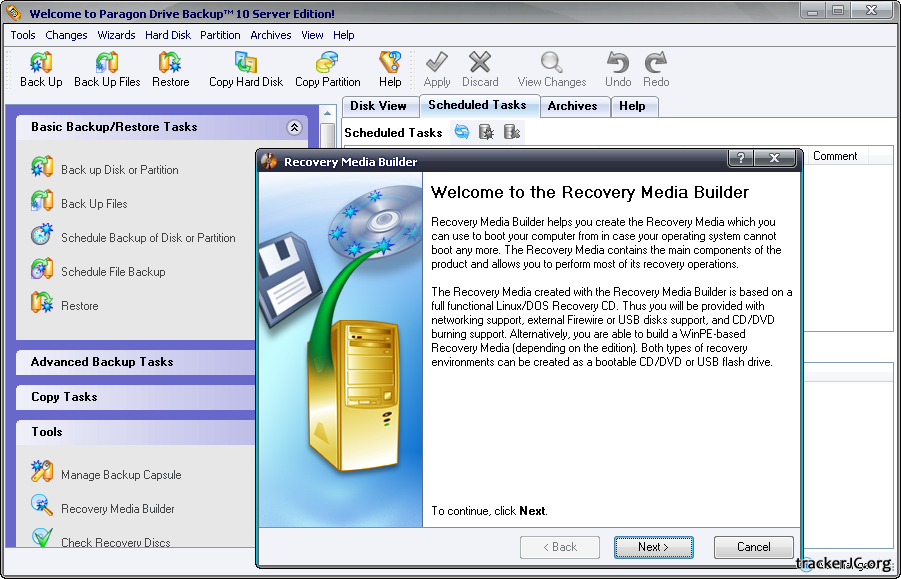Click the refresh icon beside Scheduled Tasks
This screenshot has width=901, height=579.
(x=462, y=132)
